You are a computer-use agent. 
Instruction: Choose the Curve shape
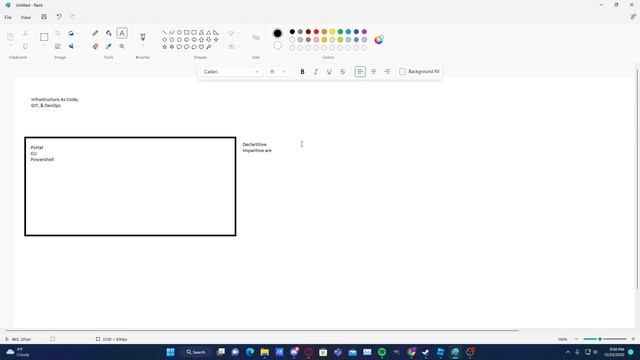pyautogui.click(x=172, y=32)
